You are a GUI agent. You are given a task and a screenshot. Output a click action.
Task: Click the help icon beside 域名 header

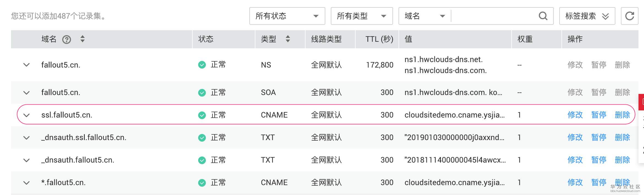tap(67, 40)
